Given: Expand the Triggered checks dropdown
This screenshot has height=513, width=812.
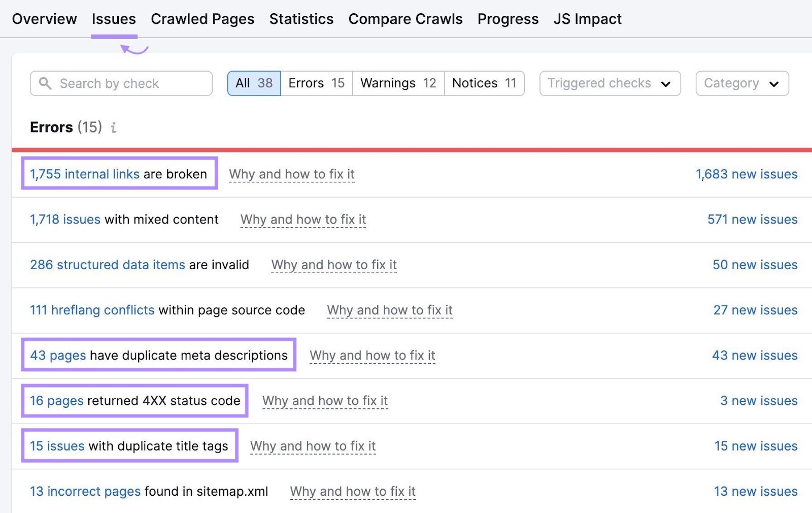Looking at the screenshot, I should tap(610, 83).
